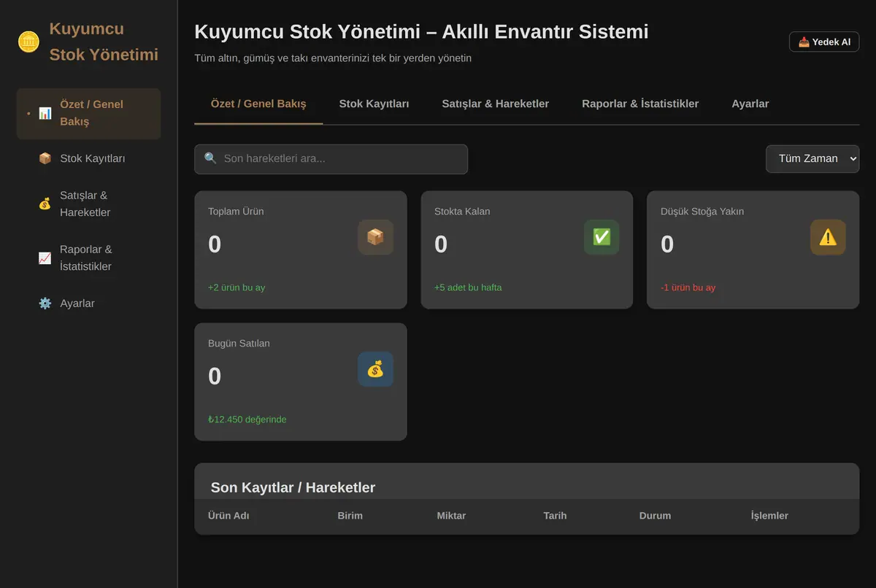Click the İşlemler column header
Screen dimensions: 876x588
769,516
